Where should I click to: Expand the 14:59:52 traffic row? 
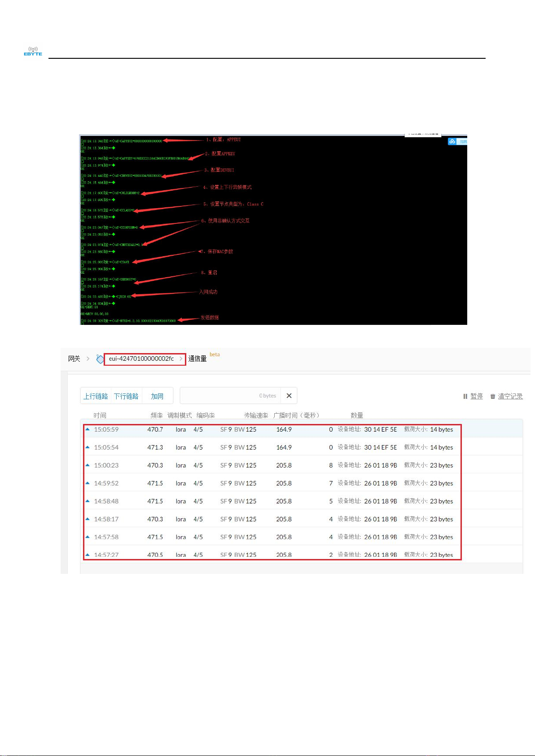pos(269,483)
